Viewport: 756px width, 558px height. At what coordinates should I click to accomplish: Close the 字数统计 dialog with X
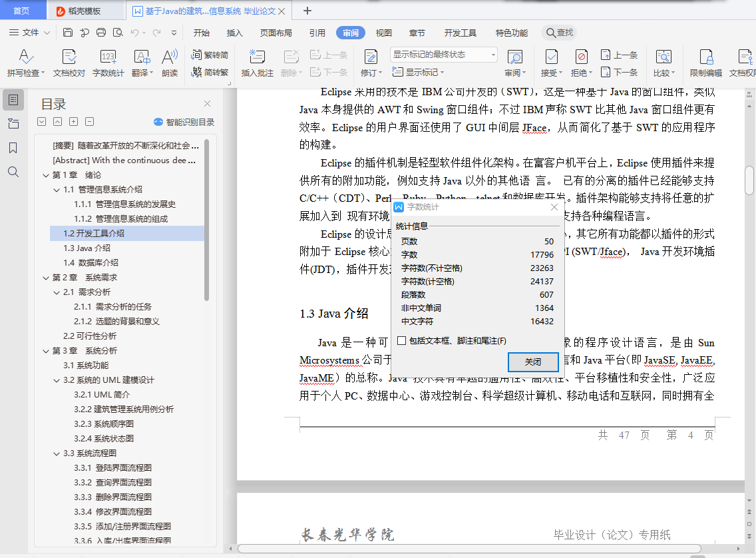(x=554, y=207)
